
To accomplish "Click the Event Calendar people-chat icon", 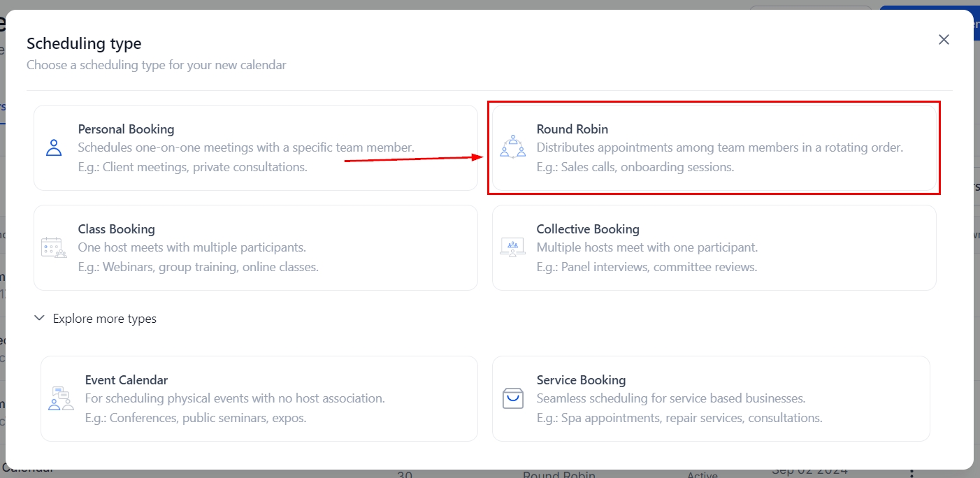I will (61, 398).
